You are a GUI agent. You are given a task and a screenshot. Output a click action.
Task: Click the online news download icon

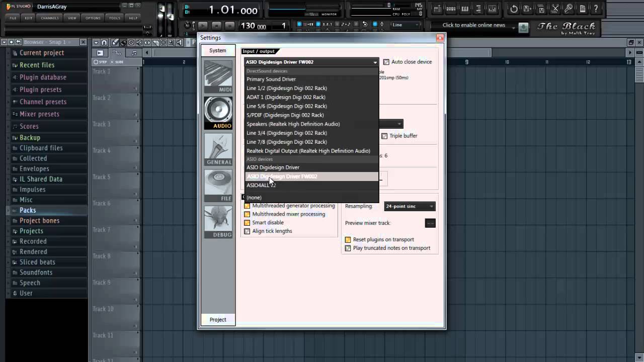click(523, 28)
